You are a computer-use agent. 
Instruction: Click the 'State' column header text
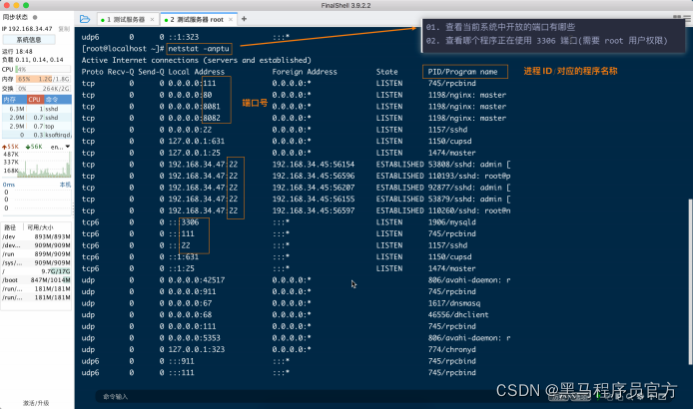click(387, 72)
